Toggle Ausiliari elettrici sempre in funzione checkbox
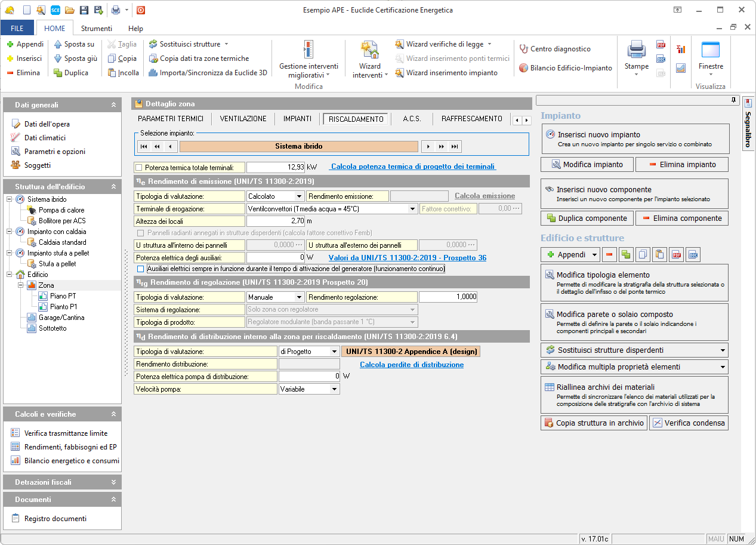The width and height of the screenshot is (756, 545). point(141,269)
